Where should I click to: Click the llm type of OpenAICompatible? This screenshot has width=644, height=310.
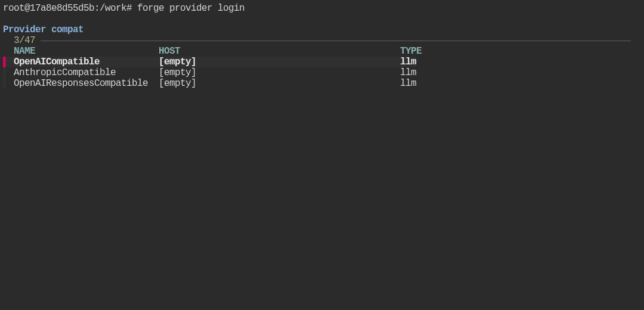pos(408,61)
